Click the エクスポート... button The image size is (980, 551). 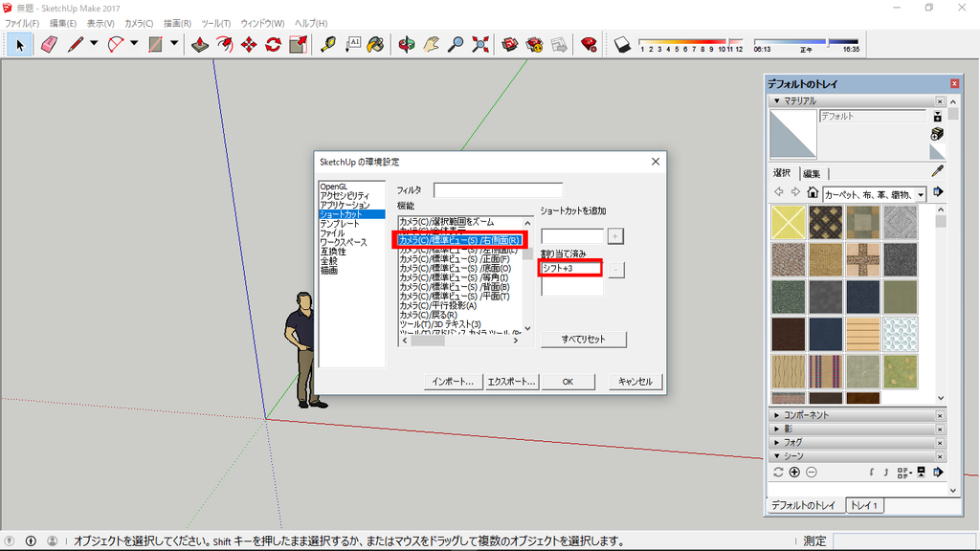point(511,382)
